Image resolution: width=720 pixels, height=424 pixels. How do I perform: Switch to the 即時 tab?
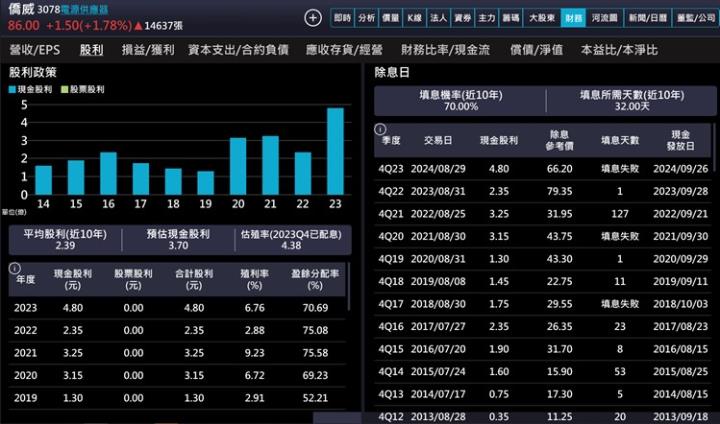coord(343,18)
